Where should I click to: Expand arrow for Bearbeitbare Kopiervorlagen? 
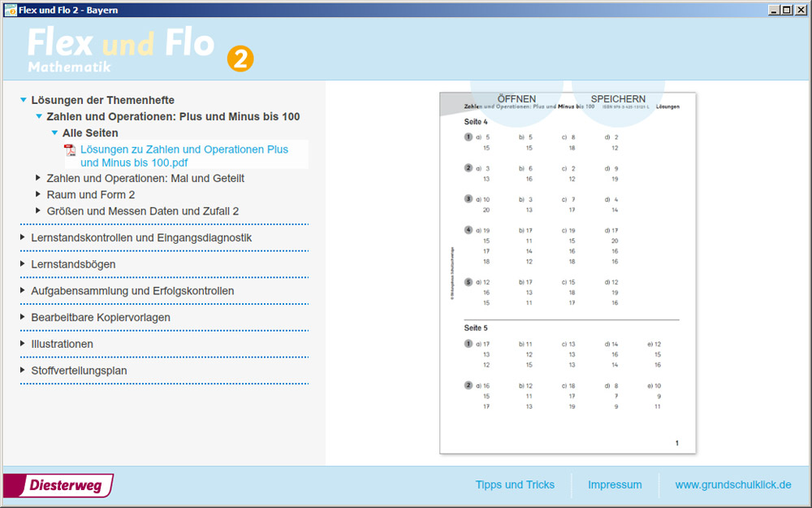click(22, 317)
